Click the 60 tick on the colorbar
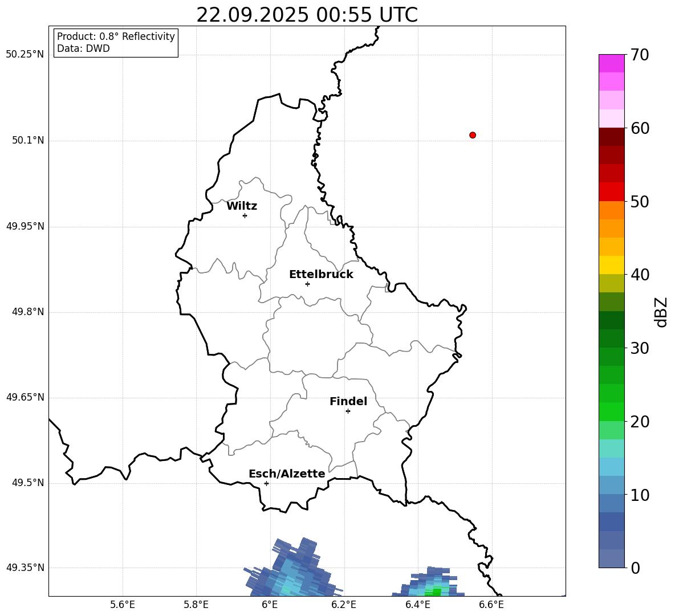Image resolution: width=675 pixels, height=616 pixels. coord(640,128)
